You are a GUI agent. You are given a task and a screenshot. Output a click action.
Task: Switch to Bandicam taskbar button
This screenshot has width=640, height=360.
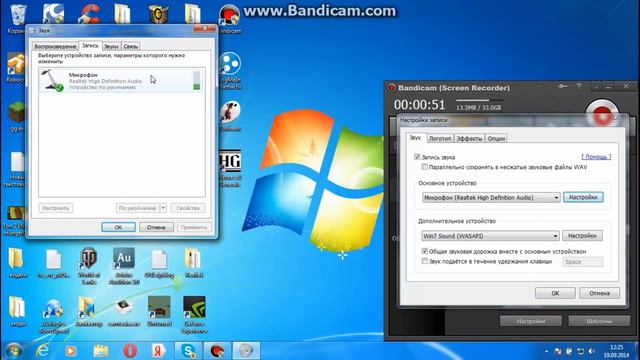pos(217,351)
